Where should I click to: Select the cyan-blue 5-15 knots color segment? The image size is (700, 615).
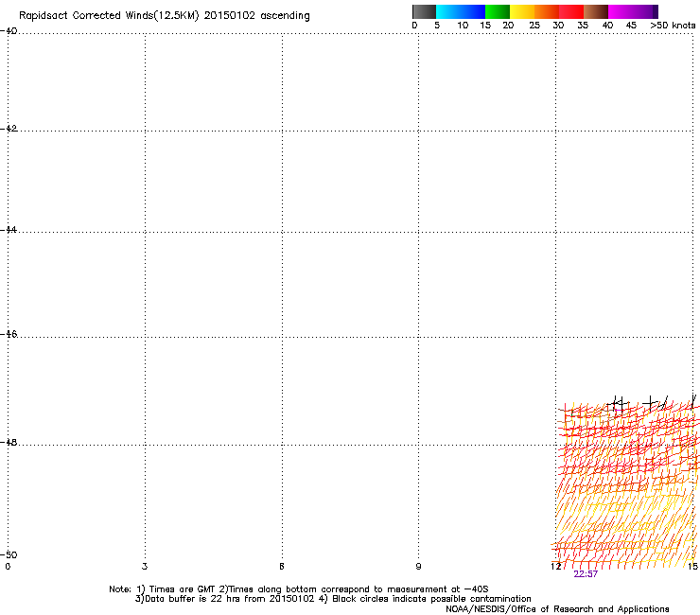click(x=461, y=11)
